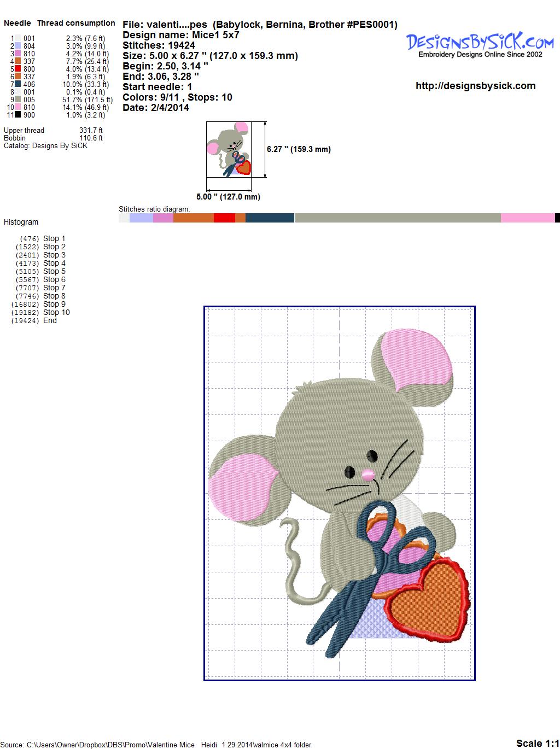Select the needle 7 dark blue swatch
The image size is (560, 749).
17,84
